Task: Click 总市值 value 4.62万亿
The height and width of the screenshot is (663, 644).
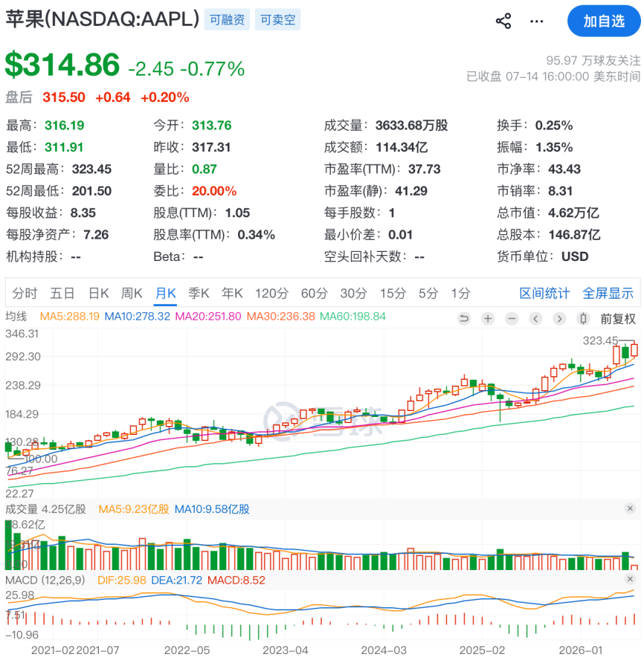Action: 574,213
